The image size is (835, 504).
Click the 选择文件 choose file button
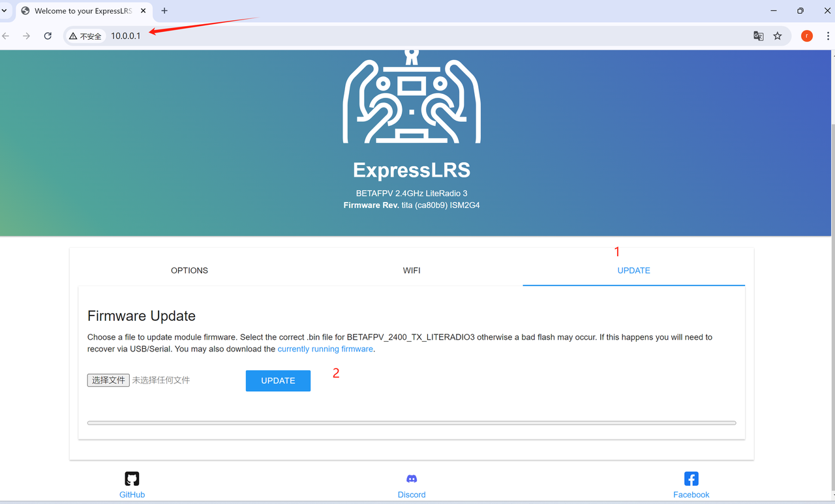108,380
